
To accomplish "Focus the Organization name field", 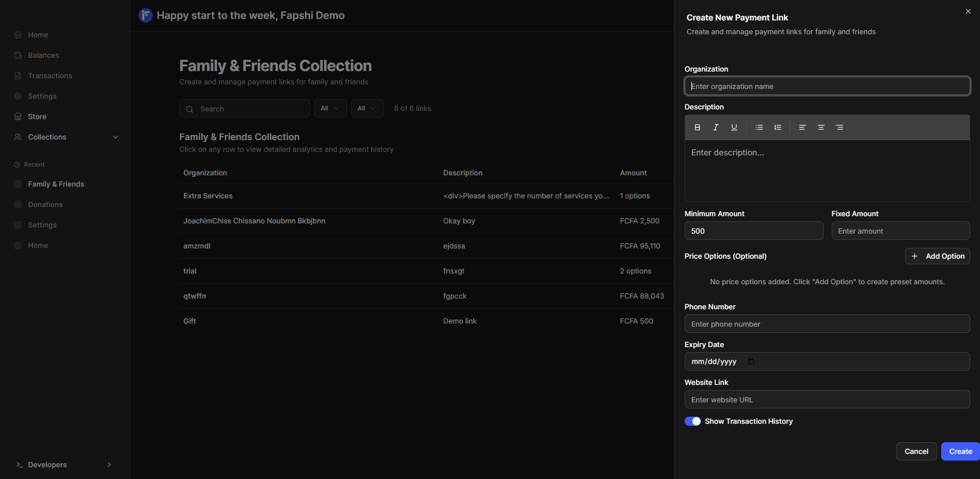I will click(x=827, y=86).
